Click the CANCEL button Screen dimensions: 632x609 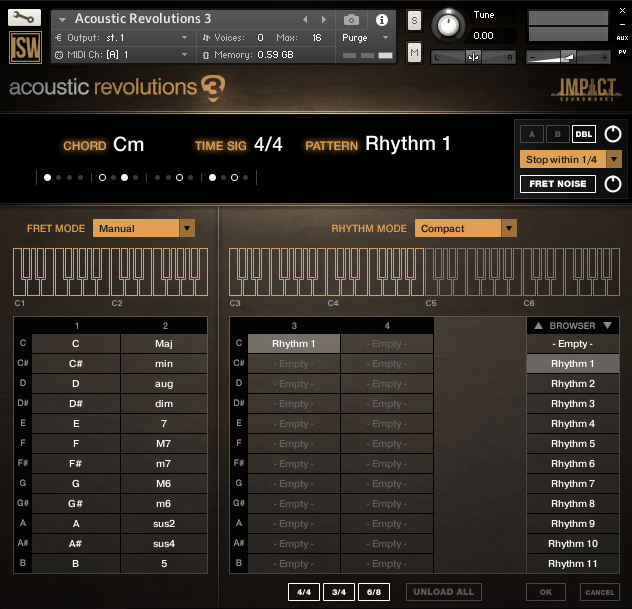point(599,592)
